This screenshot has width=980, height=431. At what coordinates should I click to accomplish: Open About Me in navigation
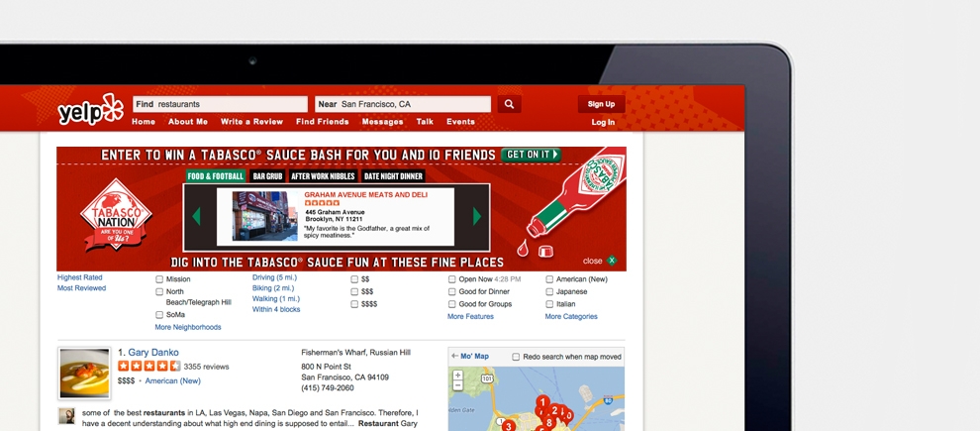click(188, 122)
